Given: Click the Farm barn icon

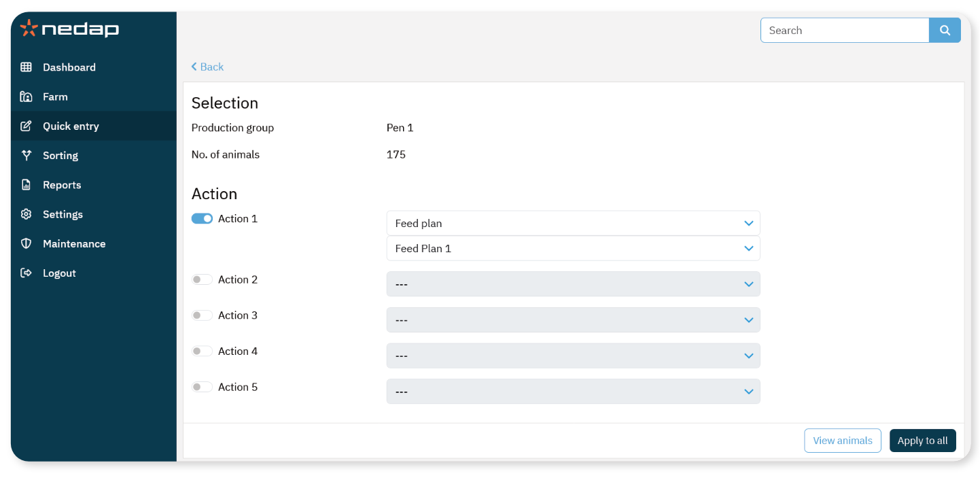Looking at the screenshot, I should point(27,97).
